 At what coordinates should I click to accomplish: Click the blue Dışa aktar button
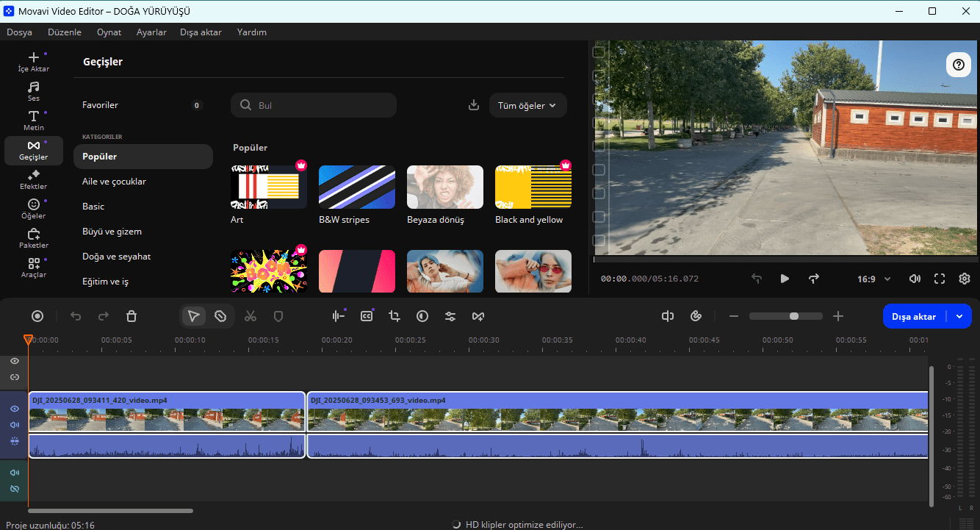click(914, 316)
